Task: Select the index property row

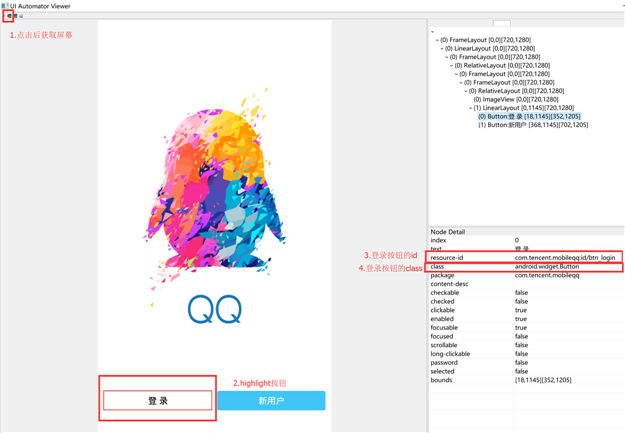Action: click(526, 240)
